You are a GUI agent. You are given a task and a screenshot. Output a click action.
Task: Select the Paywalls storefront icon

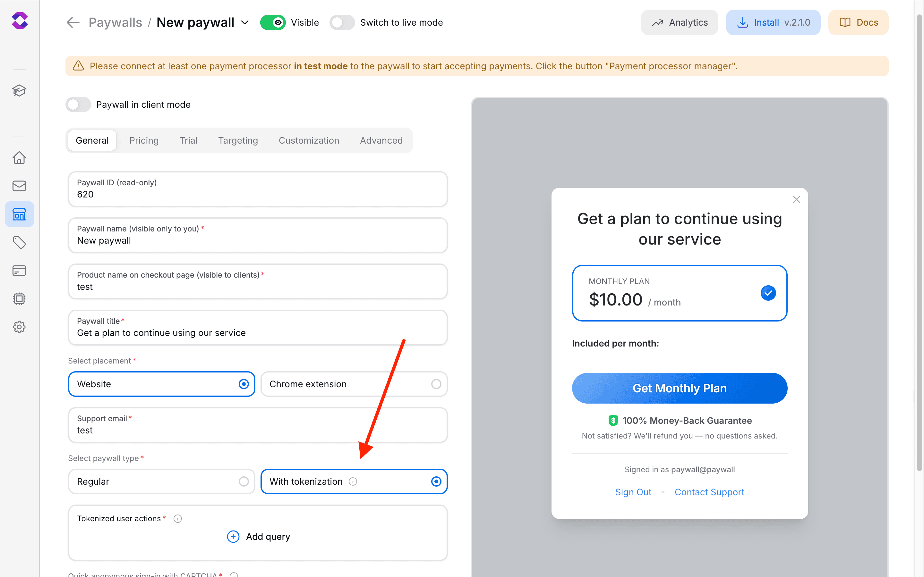point(19,214)
